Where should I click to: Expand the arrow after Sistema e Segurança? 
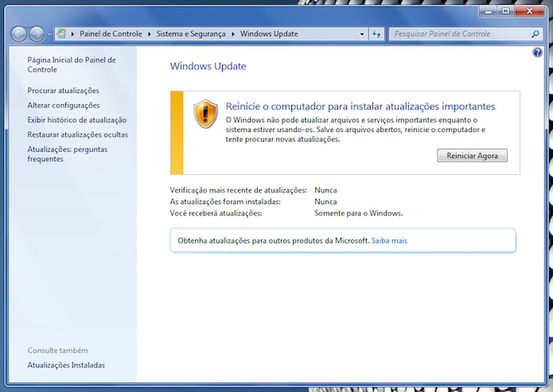pos(233,34)
